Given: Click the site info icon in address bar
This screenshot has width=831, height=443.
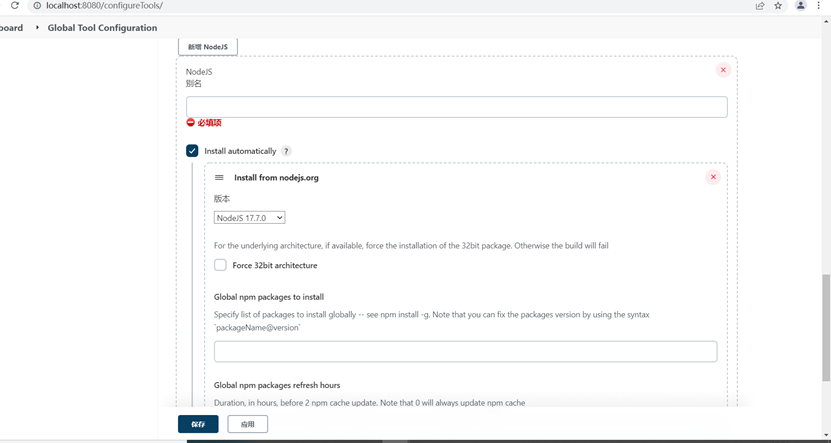Looking at the screenshot, I should (37, 6).
